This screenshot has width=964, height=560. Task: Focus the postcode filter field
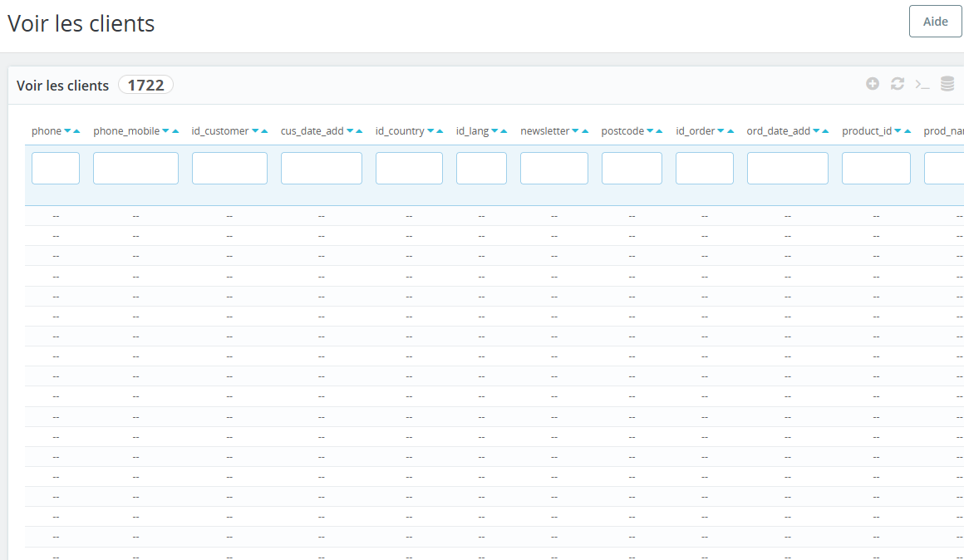(632, 168)
